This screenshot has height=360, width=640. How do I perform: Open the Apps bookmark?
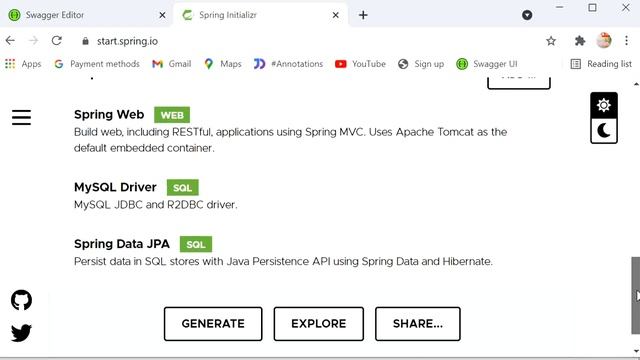(x=23, y=64)
